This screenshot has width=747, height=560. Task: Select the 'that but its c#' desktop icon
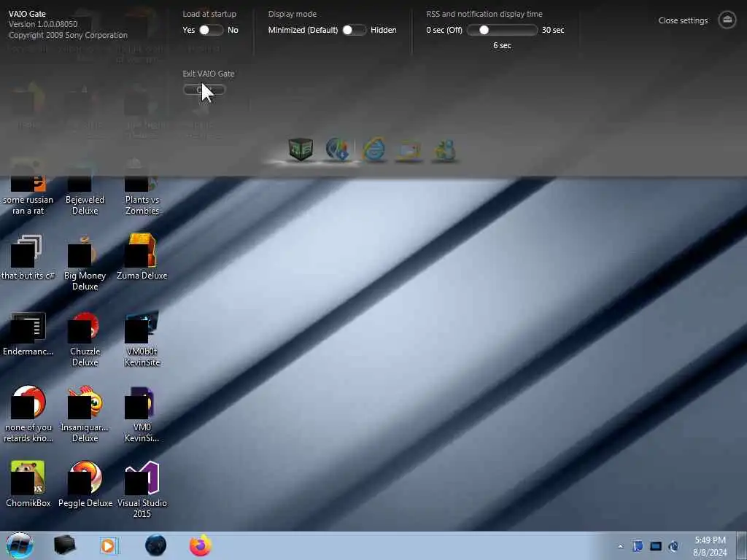tap(28, 257)
